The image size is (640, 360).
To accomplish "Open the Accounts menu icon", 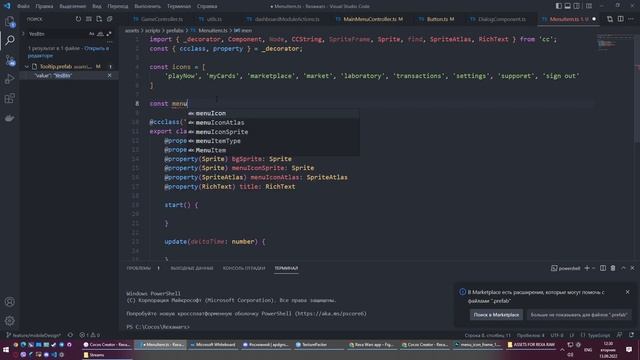I will pyautogui.click(x=10, y=302).
